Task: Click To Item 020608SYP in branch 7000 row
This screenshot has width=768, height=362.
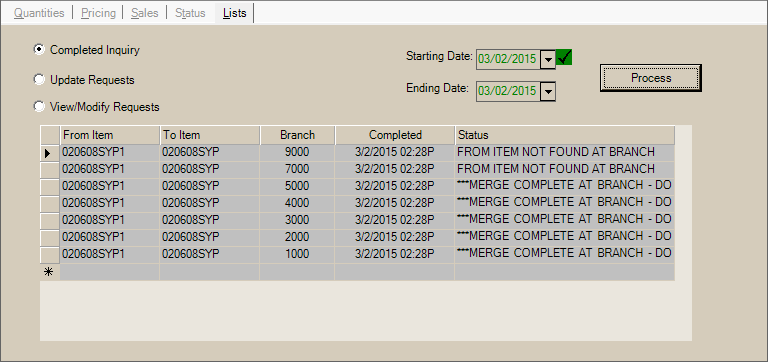Action: [210, 169]
